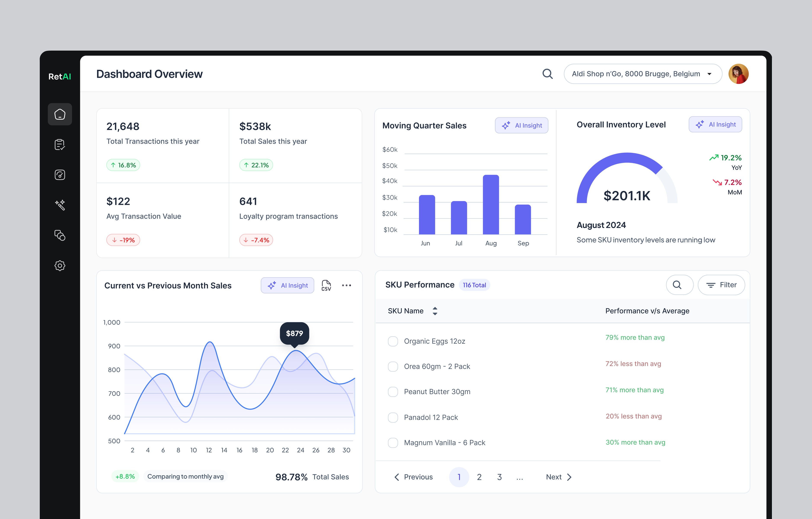The width and height of the screenshot is (812, 519).
Task: Expand the Aldi Shop n'Go store dropdown
Action: [642, 74]
